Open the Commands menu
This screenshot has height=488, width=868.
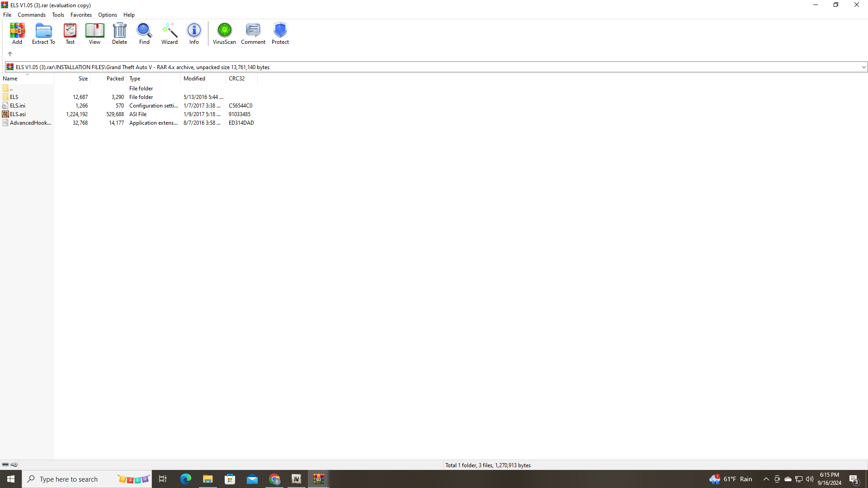tap(32, 15)
